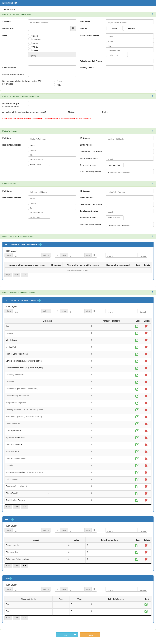This screenshot has height=644, width=156.
Task: Delete the Tax expense row
Action: (146, 326)
